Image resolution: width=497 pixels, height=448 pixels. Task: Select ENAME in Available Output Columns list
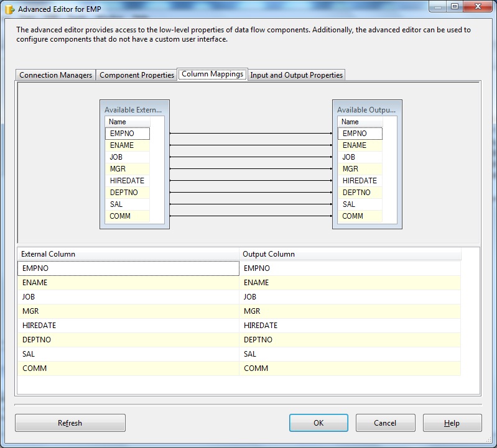pyautogui.click(x=360, y=145)
